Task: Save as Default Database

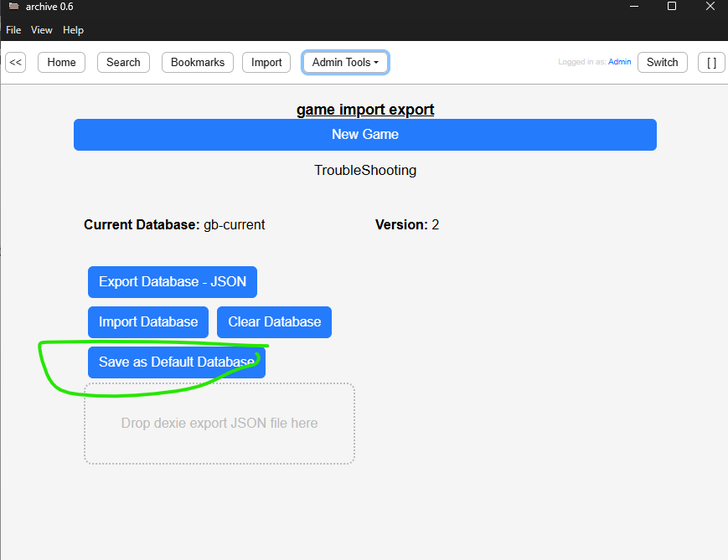Action: pyautogui.click(x=176, y=362)
